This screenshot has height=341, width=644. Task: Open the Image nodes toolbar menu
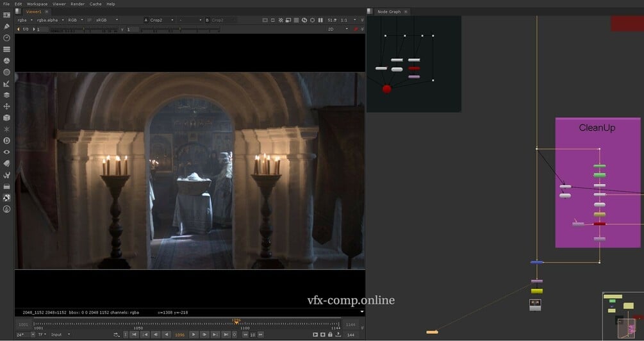click(6, 15)
